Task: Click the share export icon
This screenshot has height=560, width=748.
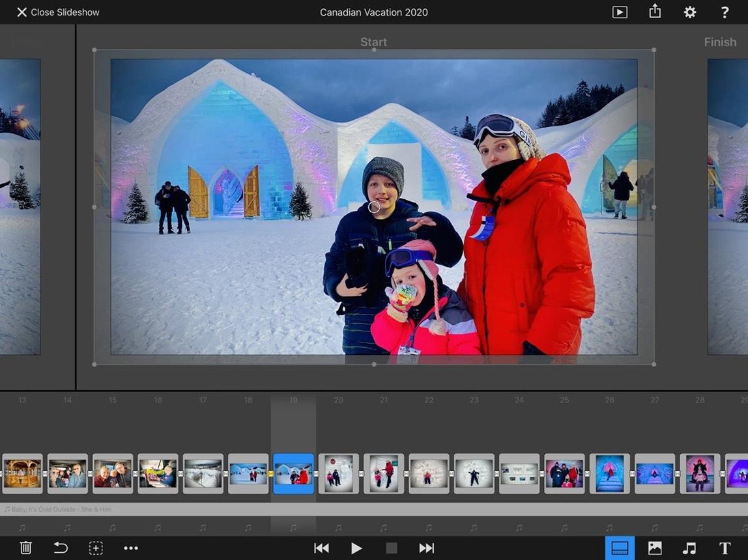Action: [x=655, y=11]
